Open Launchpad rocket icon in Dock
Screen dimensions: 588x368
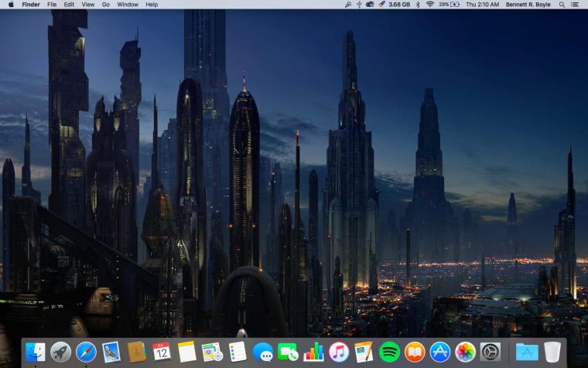61,353
